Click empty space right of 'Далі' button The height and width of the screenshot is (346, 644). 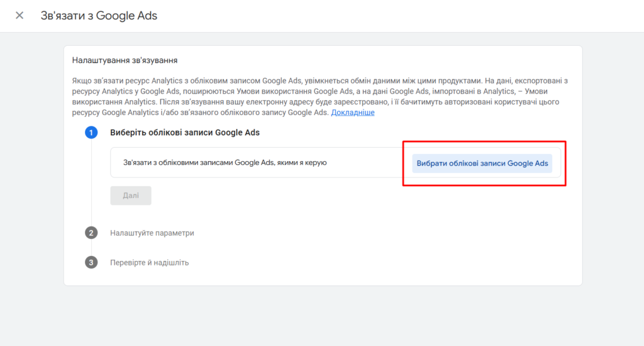(x=314, y=196)
